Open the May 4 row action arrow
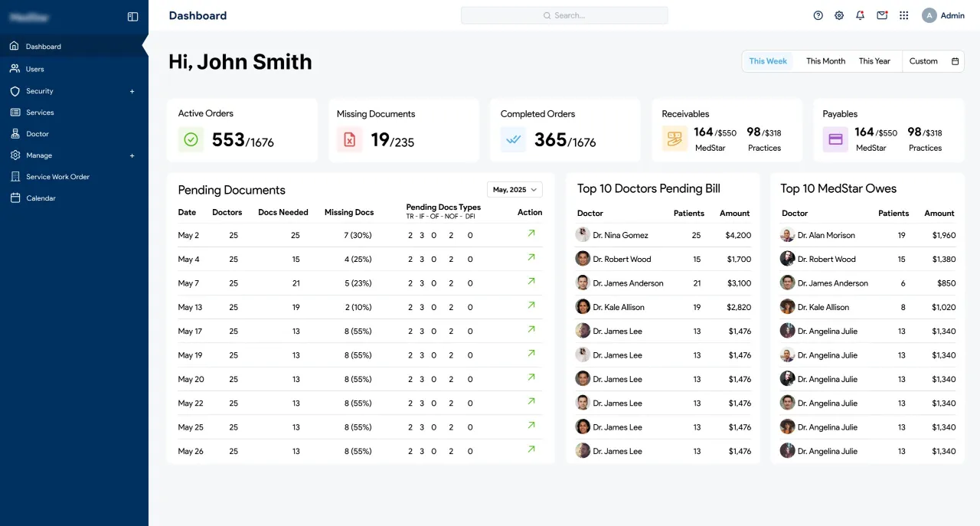This screenshot has width=980, height=526. (531, 257)
